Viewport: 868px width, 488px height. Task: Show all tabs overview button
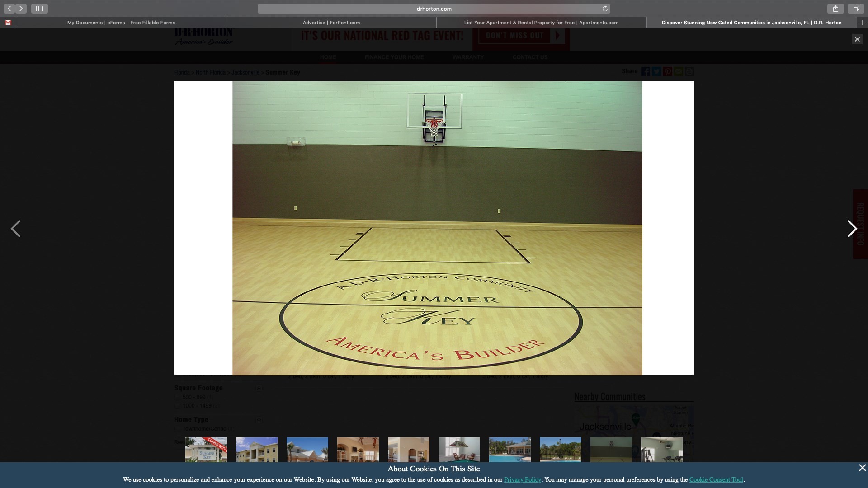tap(856, 9)
